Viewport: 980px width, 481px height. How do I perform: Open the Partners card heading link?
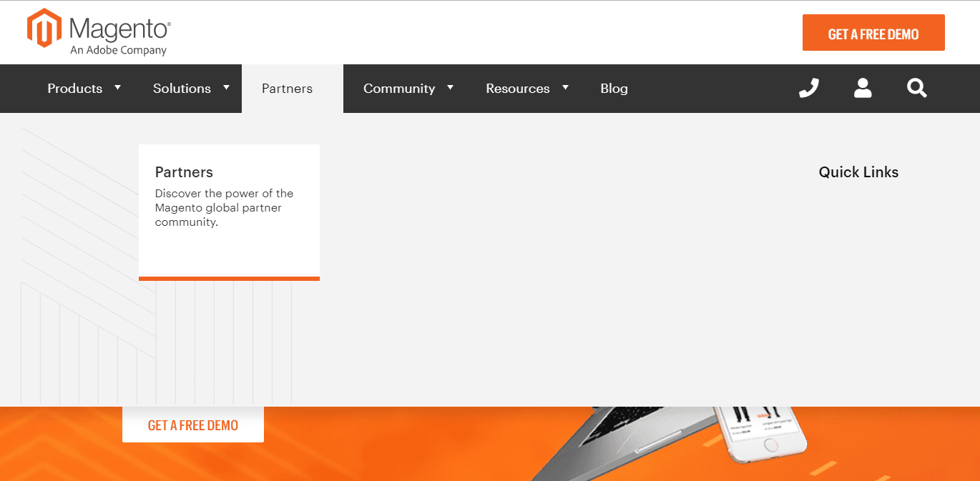(x=184, y=172)
